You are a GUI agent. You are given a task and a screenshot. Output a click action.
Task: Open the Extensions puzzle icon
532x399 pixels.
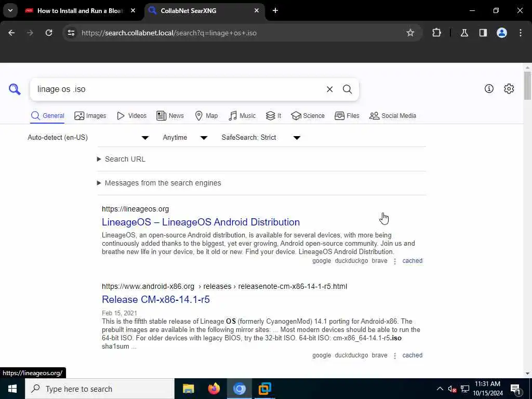tap(436, 33)
